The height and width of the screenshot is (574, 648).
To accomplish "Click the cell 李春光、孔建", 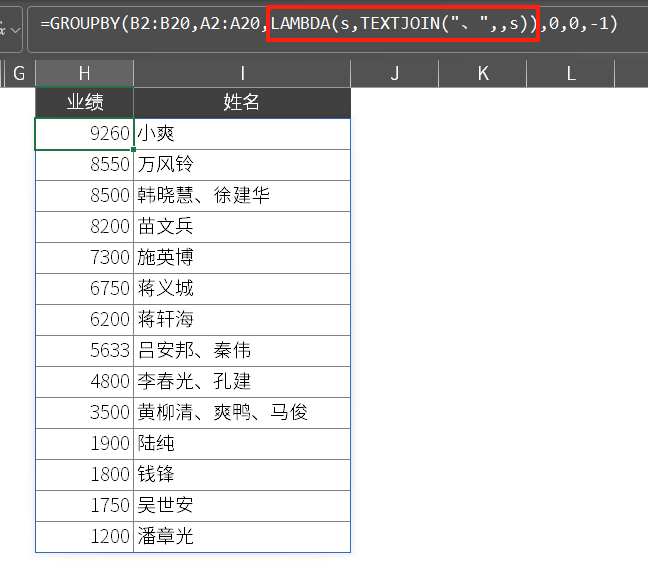I will pos(242,382).
